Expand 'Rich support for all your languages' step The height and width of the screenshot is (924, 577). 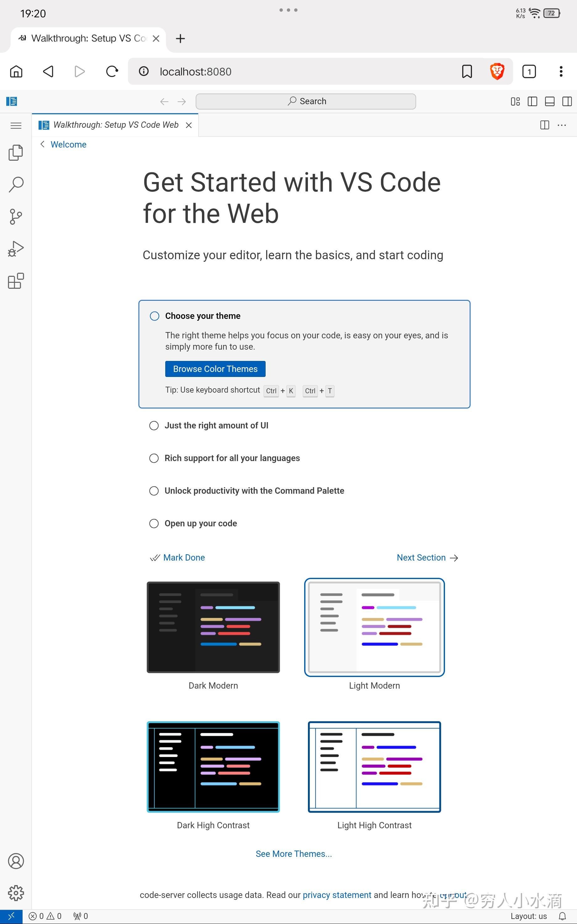(232, 458)
